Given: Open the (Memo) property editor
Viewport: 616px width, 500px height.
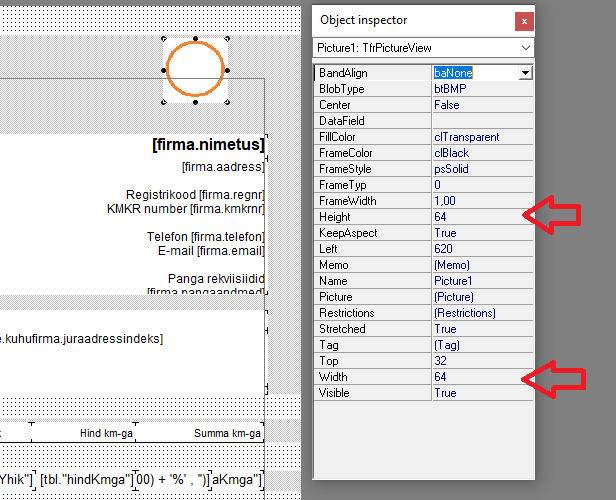Looking at the screenshot, I should point(482,265).
